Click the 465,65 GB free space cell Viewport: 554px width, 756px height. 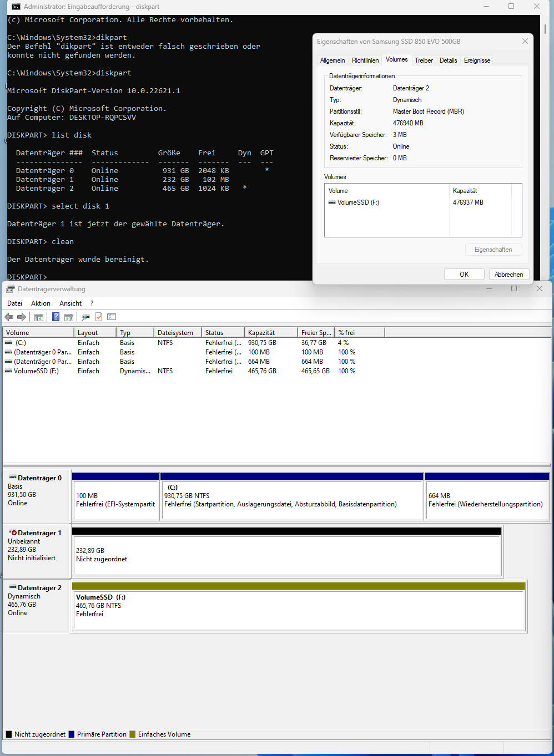click(315, 371)
